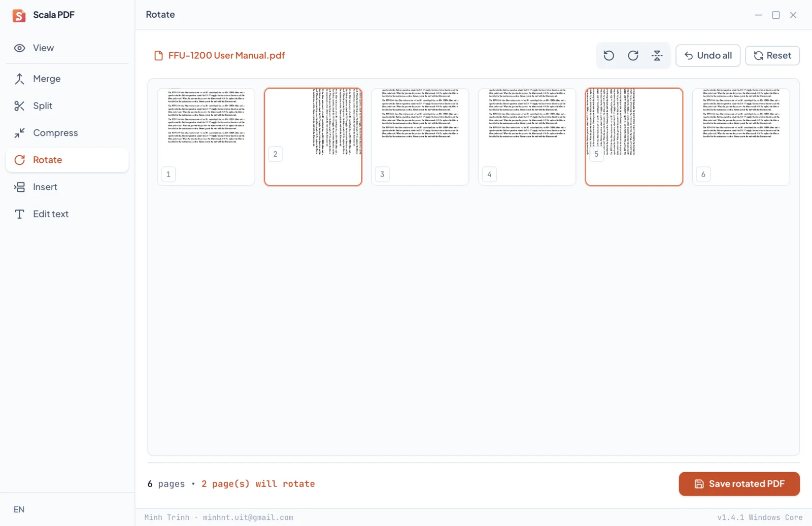Image resolution: width=812 pixels, height=526 pixels.
Task: Open FFU-1200 User Manual.pdf file link
Action: coord(226,55)
